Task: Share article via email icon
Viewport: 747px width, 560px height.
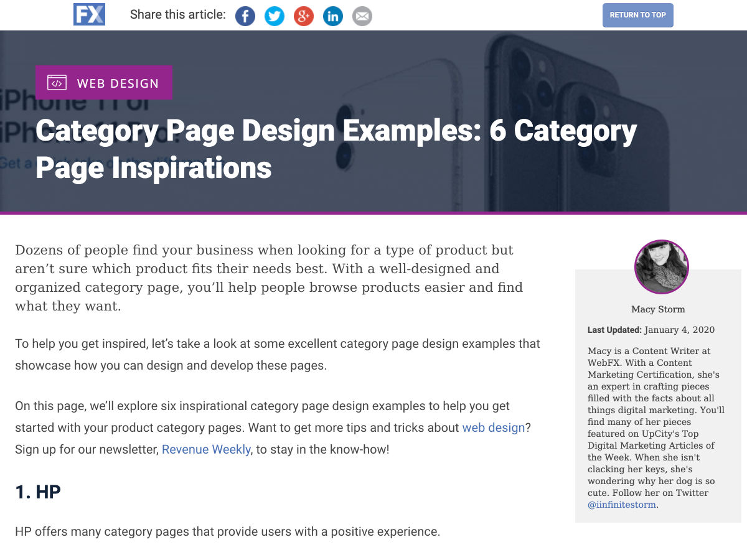Action: [x=362, y=16]
